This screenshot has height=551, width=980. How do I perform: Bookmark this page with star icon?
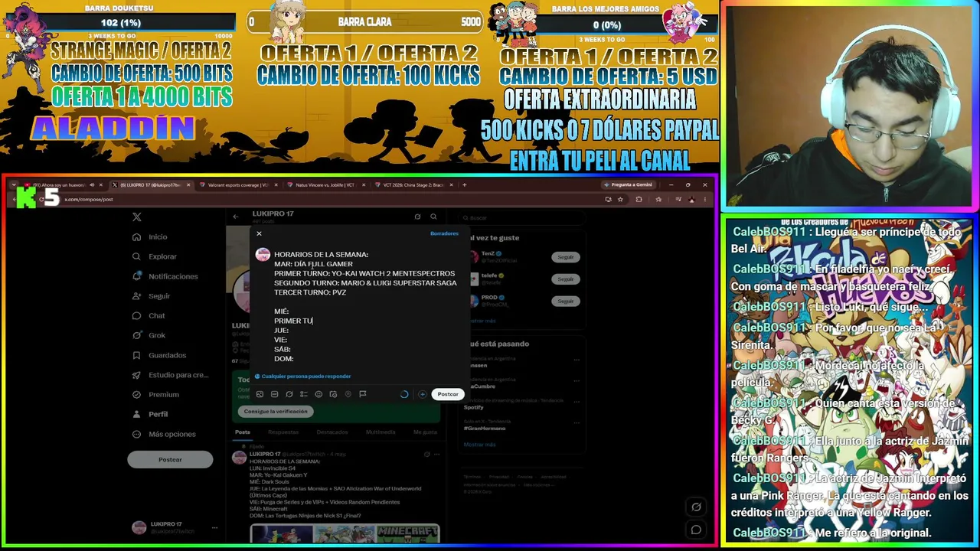(620, 200)
